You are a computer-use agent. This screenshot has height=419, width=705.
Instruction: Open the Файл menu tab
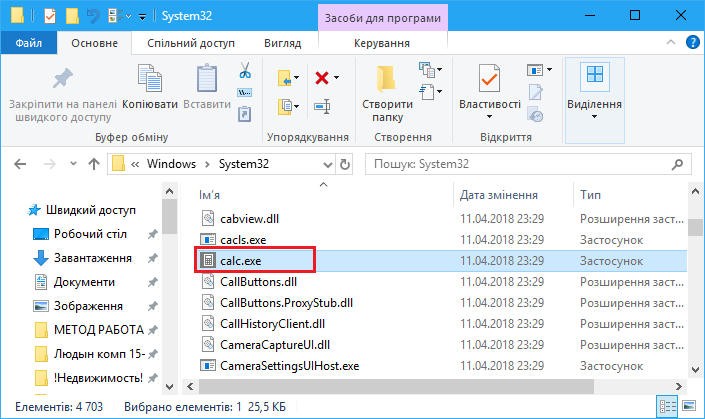click(29, 43)
